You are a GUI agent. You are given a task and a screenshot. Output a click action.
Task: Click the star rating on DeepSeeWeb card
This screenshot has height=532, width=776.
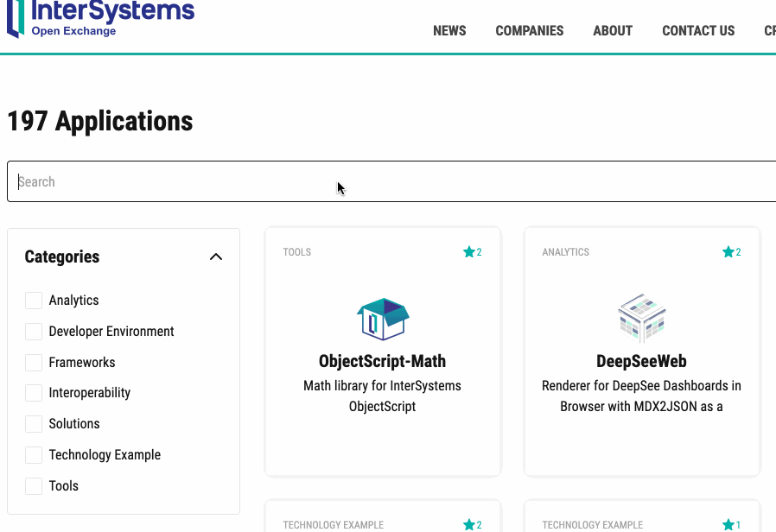pyautogui.click(x=731, y=252)
